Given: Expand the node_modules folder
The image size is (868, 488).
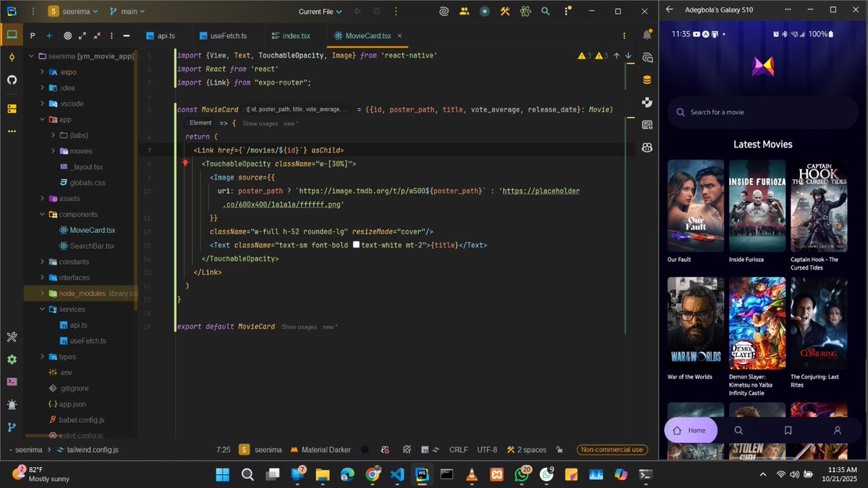Looking at the screenshot, I should pos(43,294).
